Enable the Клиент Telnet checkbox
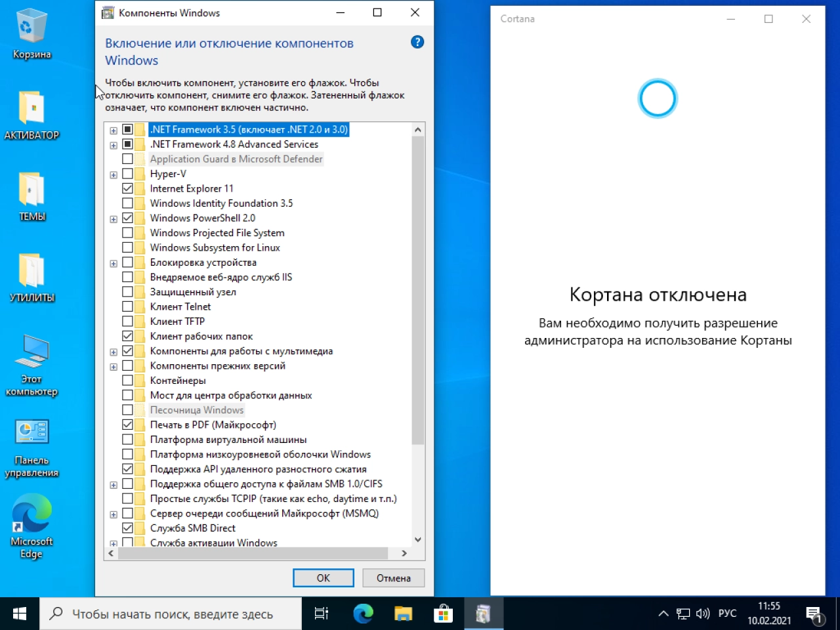840x630 pixels. click(x=128, y=306)
